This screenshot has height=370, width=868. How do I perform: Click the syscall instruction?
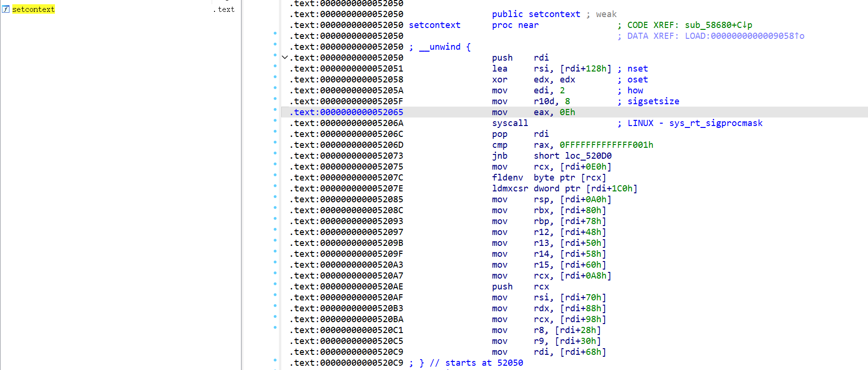pos(510,123)
